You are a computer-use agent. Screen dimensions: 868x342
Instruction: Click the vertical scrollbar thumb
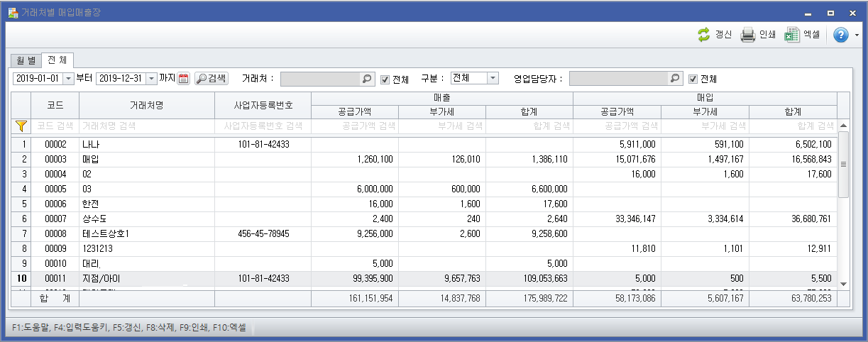843,164
